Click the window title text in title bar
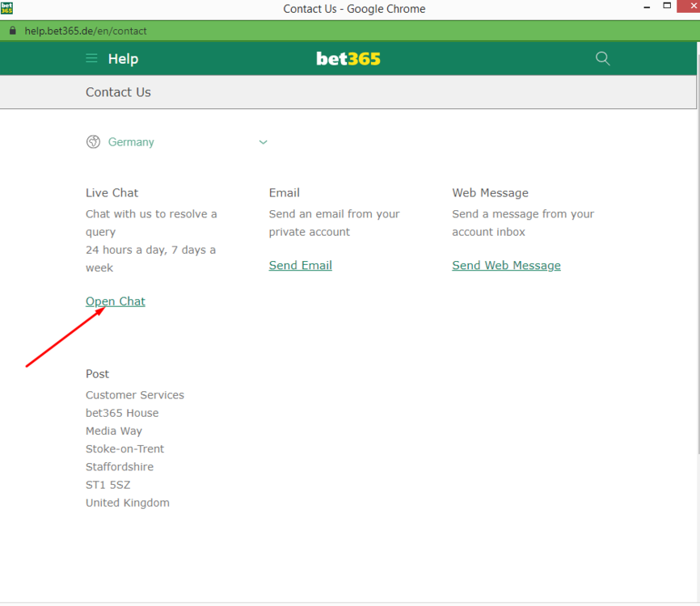This screenshot has height=606, width=700. click(354, 9)
